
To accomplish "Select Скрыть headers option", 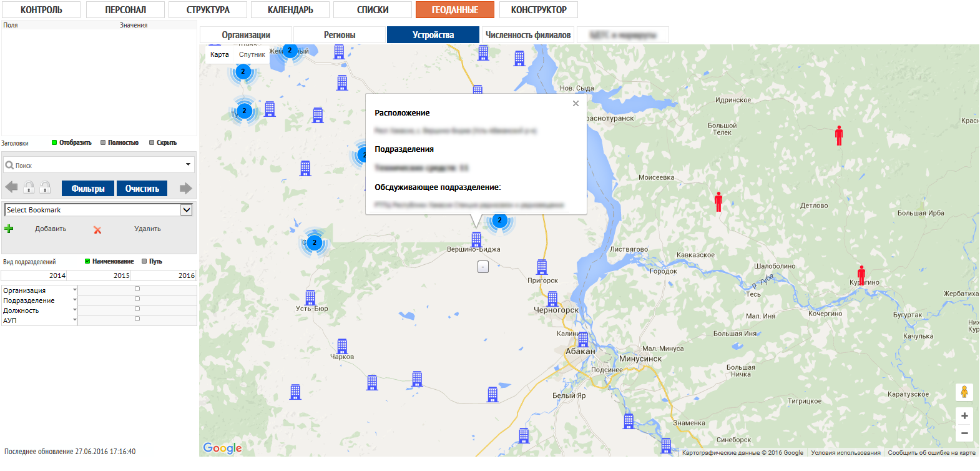I will 163,143.
